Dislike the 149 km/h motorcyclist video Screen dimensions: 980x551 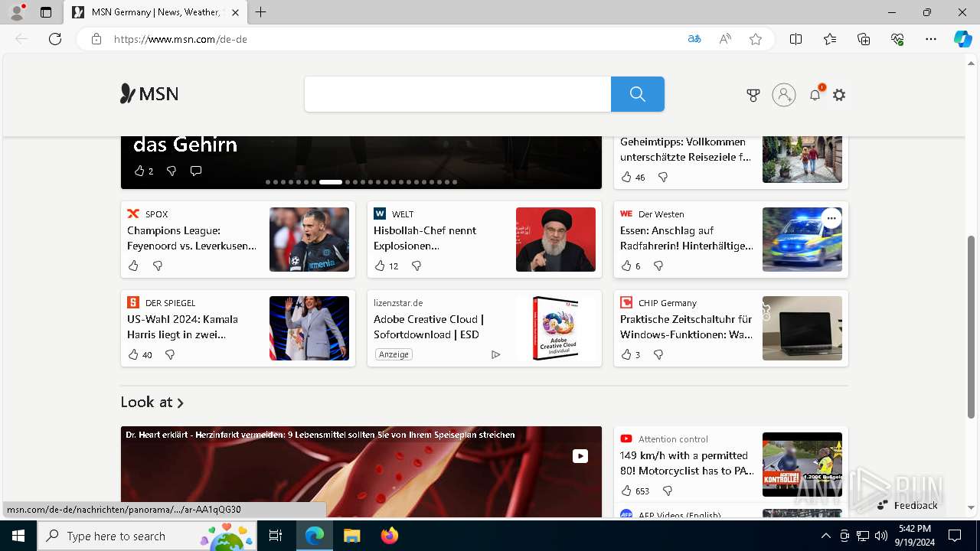pyautogui.click(x=668, y=491)
